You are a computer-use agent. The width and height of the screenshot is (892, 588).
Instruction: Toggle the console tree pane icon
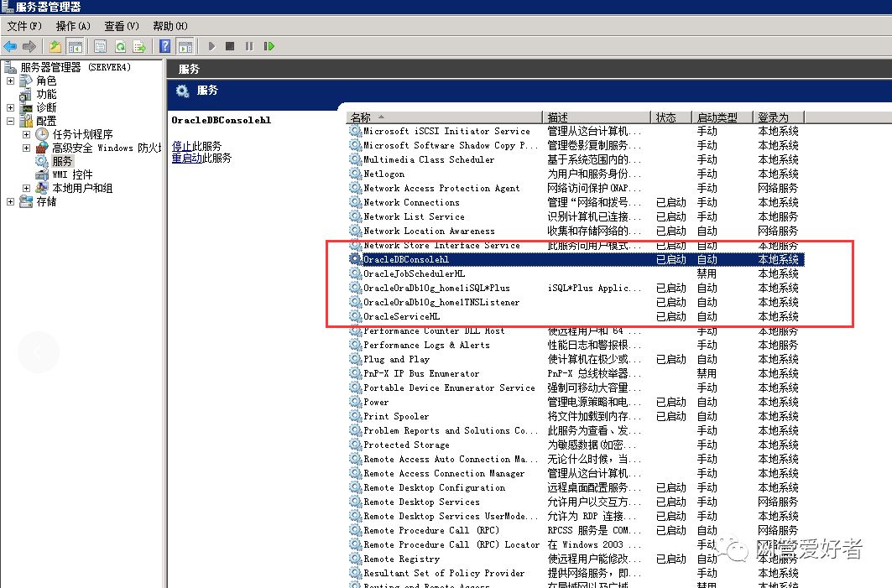(75, 46)
